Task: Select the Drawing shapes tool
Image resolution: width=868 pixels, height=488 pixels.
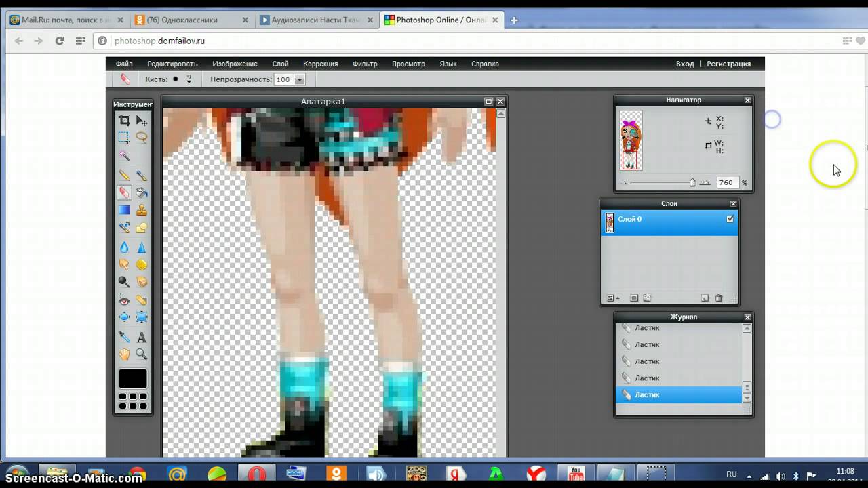Action: pyautogui.click(x=142, y=228)
